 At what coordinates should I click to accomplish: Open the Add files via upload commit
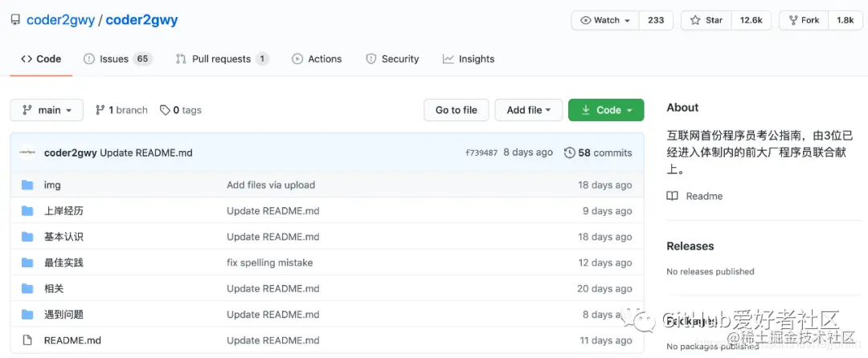pyautogui.click(x=271, y=185)
